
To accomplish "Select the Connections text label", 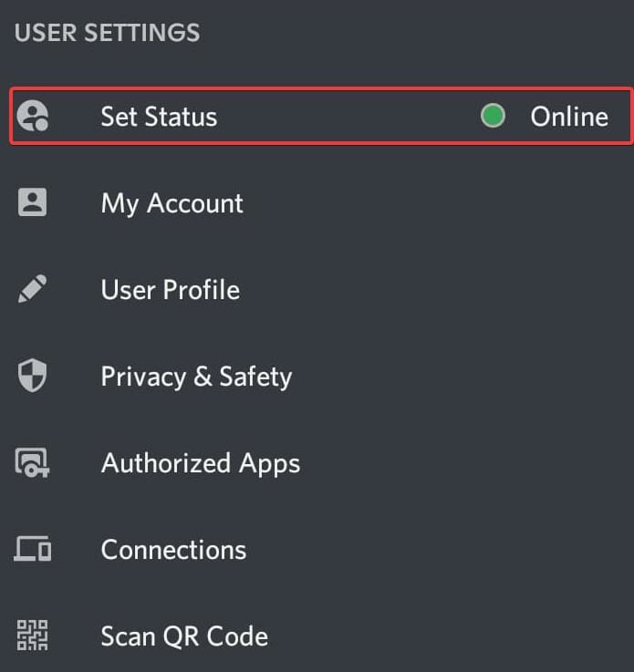I will 173,550.
